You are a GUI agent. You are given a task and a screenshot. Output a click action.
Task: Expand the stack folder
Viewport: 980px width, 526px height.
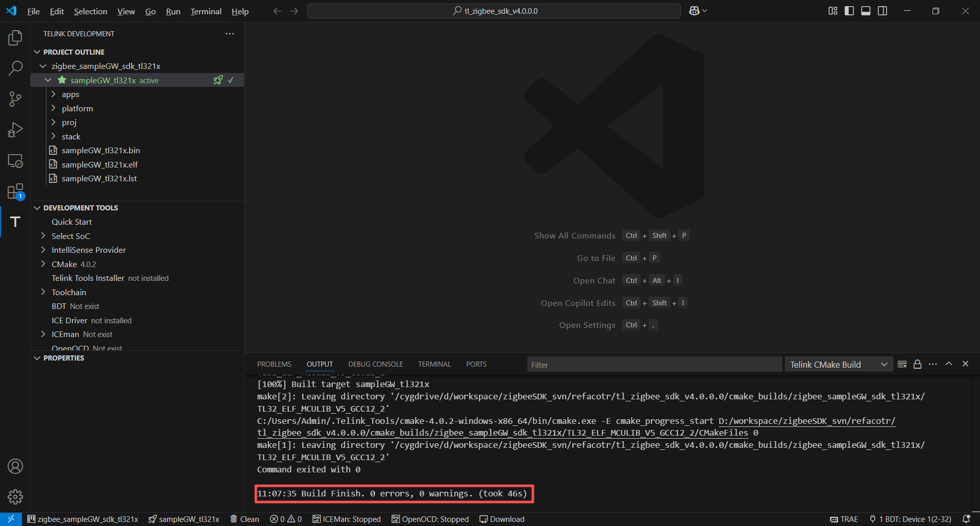click(53, 136)
